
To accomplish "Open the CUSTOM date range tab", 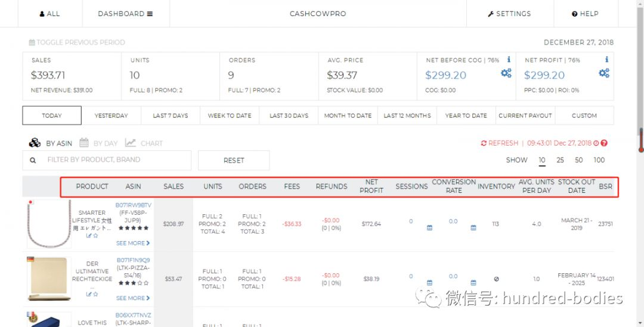I will click(584, 115).
